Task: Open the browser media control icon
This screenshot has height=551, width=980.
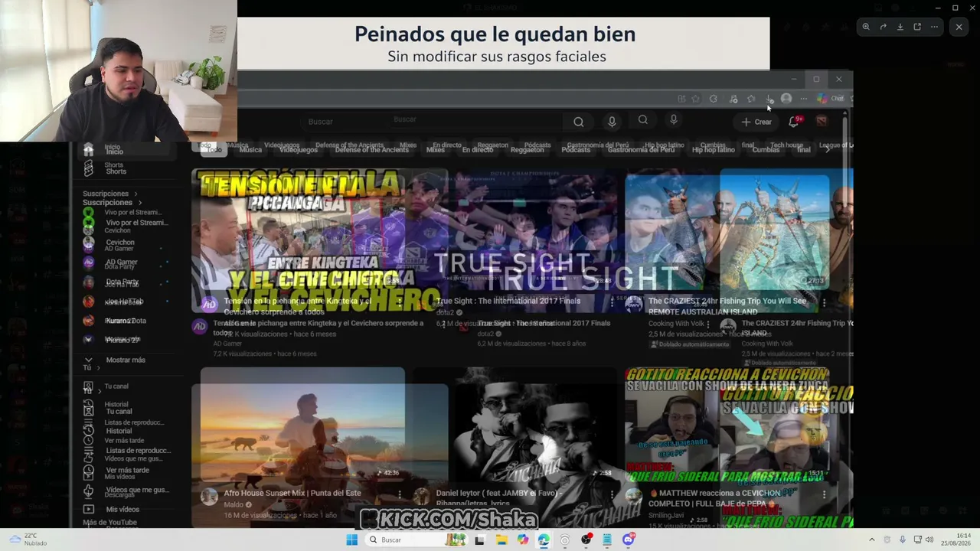Action: coord(733,99)
